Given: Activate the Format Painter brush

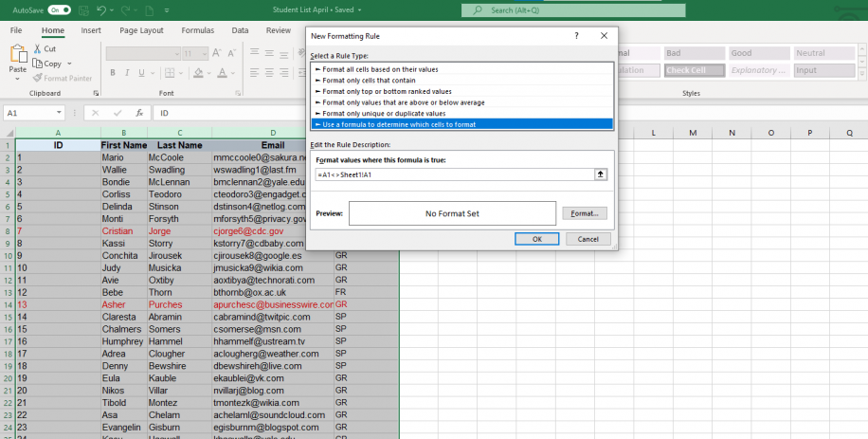Looking at the screenshot, I should coord(37,78).
